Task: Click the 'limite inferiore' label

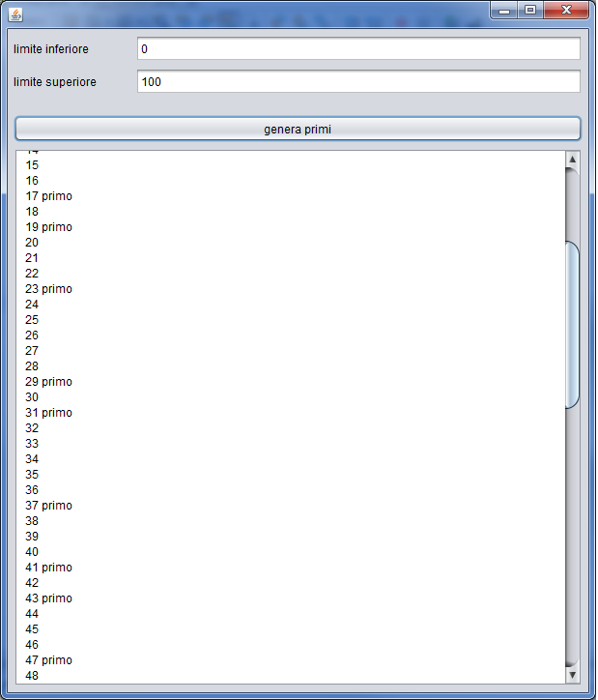Action: click(x=50, y=49)
